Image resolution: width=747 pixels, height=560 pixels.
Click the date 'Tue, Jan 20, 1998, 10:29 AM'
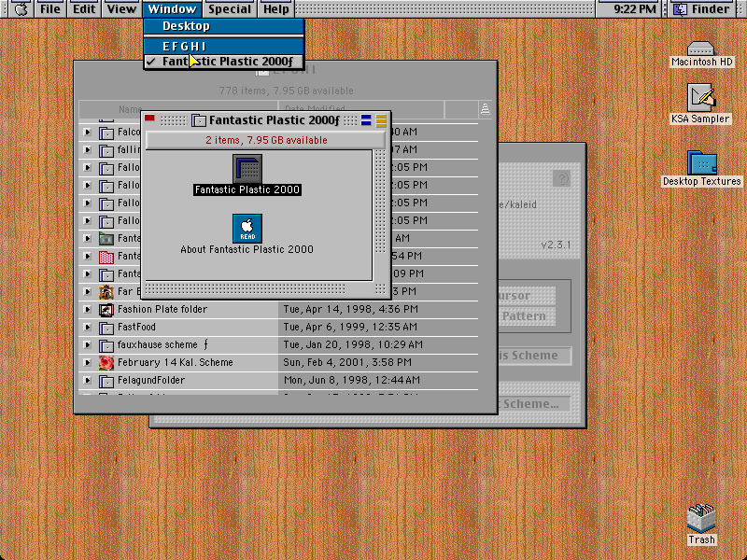(x=353, y=344)
